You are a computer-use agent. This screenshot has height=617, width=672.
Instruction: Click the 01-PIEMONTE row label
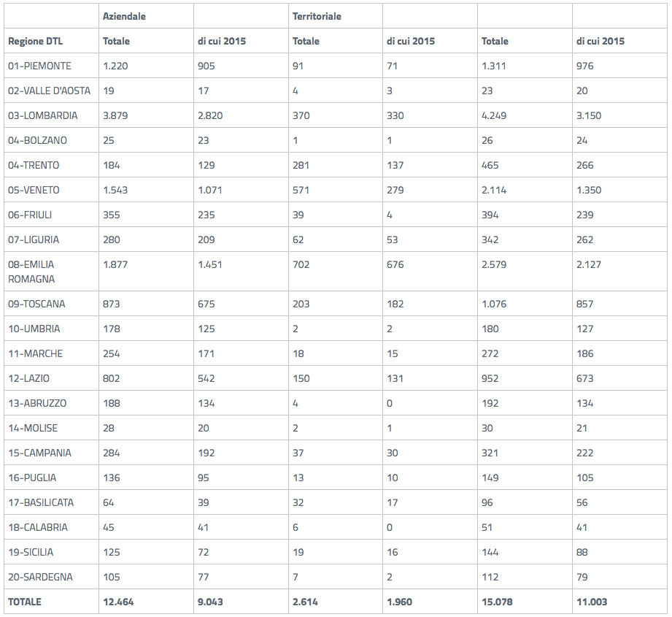click(x=39, y=66)
